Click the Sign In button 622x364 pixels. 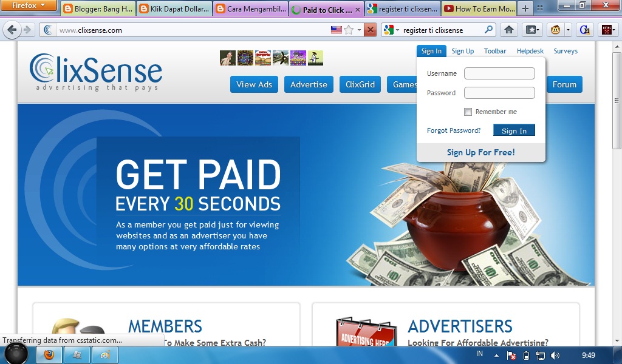(x=514, y=130)
